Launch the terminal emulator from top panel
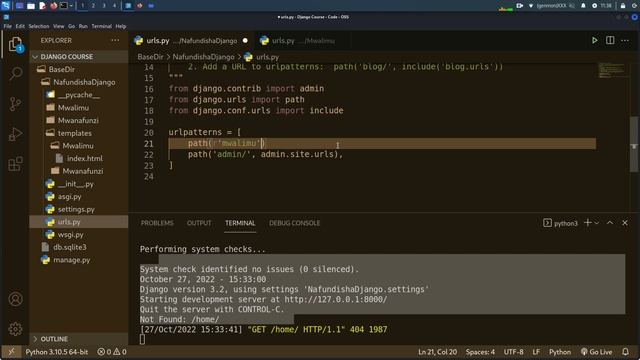640x360 pixels. click(x=64, y=6)
